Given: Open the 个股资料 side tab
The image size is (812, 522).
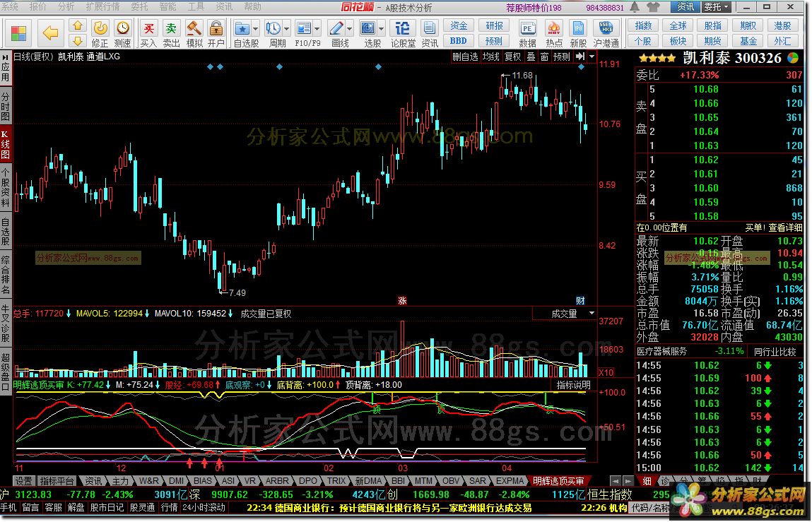Looking at the screenshot, I should pos(5,187).
